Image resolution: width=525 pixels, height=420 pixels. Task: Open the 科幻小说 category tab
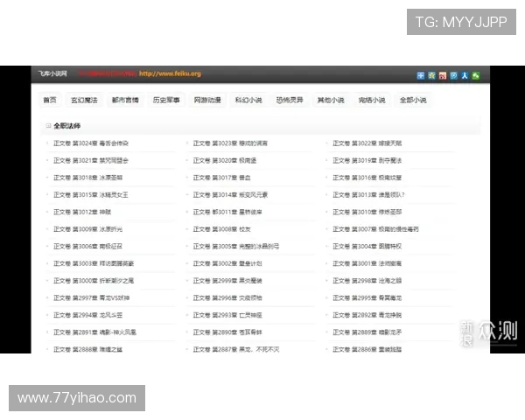248,100
